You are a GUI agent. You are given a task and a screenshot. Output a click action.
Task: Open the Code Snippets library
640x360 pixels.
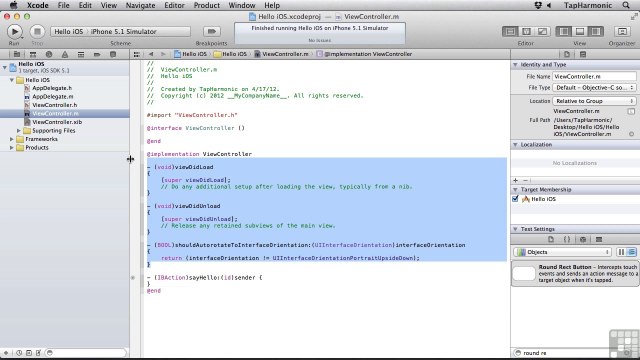tap(567, 240)
